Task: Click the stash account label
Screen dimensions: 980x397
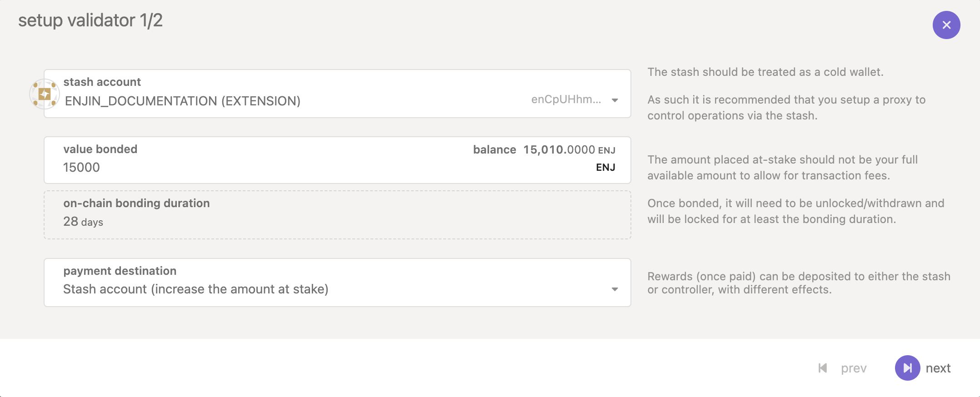Action: (102, 82)
